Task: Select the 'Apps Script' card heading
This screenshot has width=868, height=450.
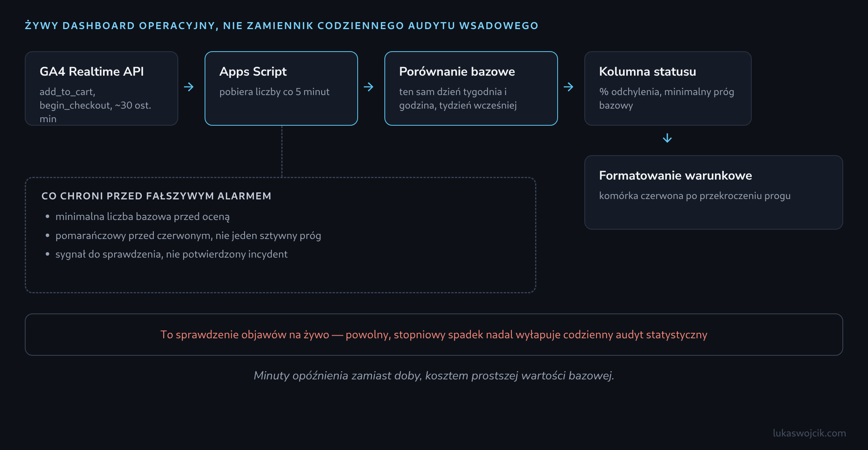Action: 253,72
